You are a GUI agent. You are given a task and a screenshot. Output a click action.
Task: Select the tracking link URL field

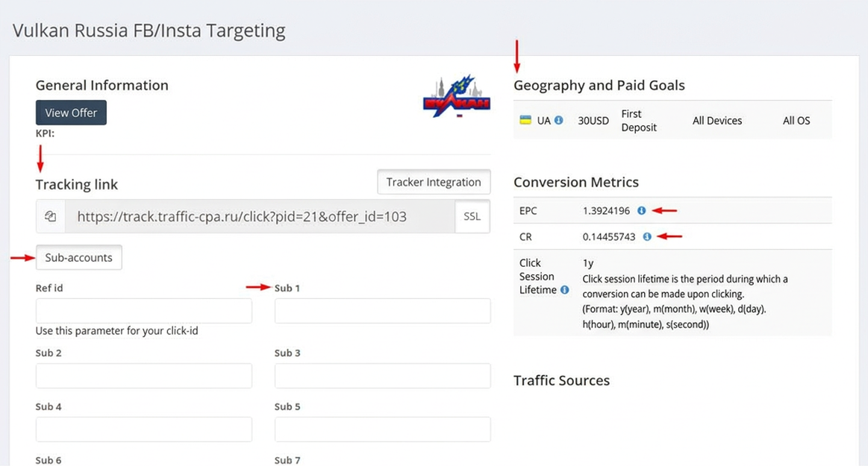click(260, 216)
